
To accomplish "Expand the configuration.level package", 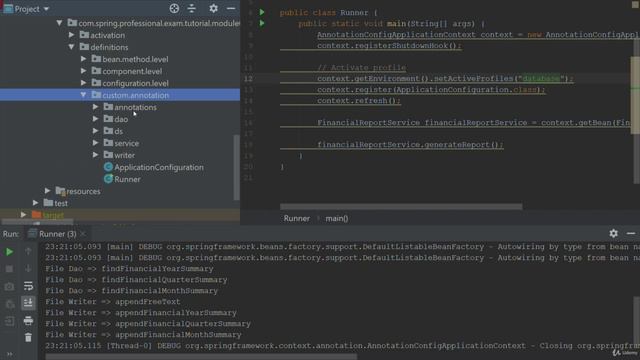I will coord(83,83).
